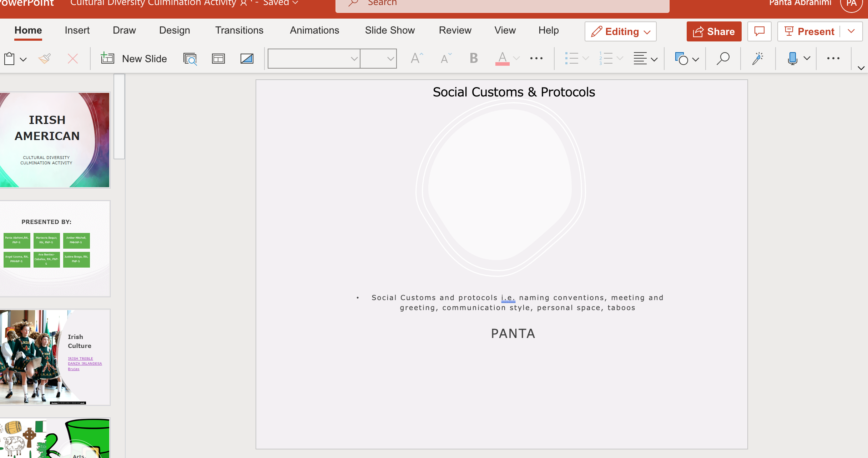Open the Shapes dropdown arrow
868x458 pixels.
pos(696,59)
